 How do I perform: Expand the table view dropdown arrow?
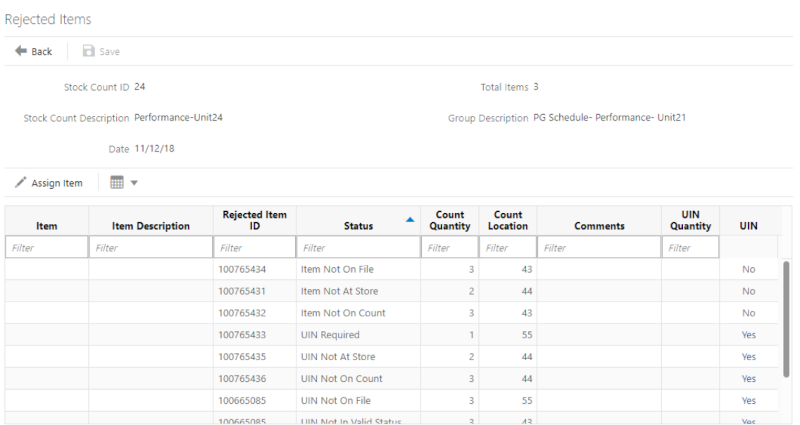pos(134,183)
